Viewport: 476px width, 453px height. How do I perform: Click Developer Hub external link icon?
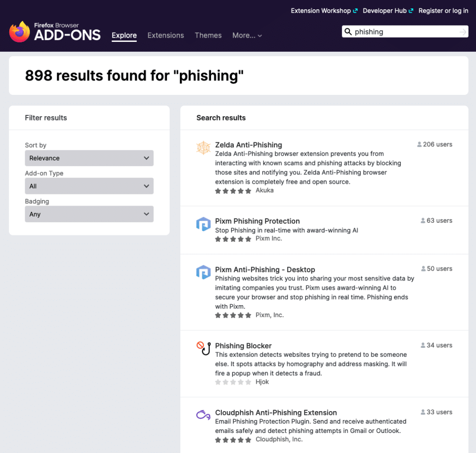point(411,11)
